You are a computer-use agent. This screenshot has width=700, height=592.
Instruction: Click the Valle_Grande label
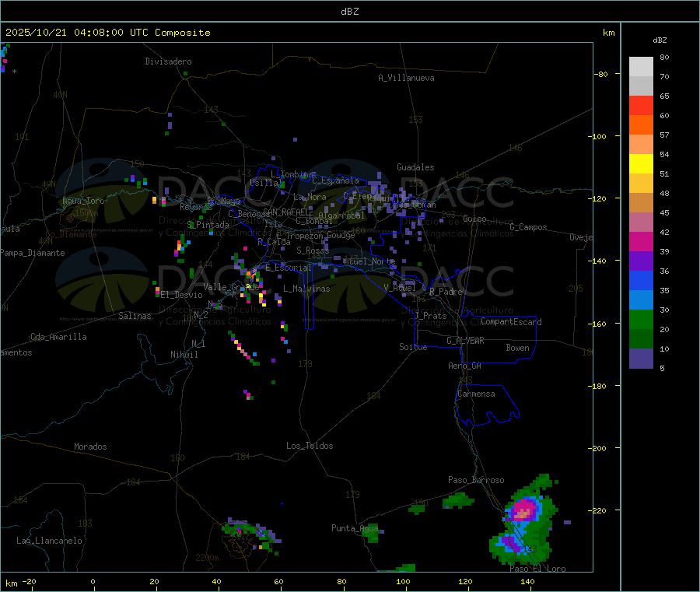pos(231,287)
